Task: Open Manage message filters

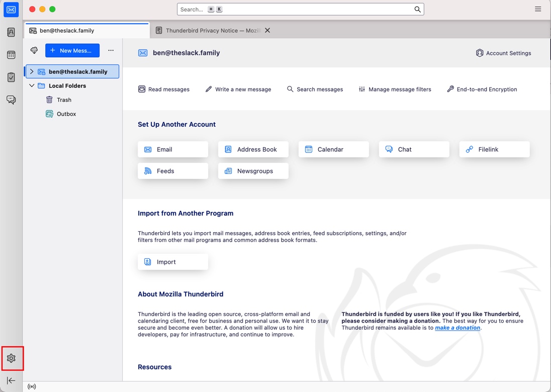Action: coord(395,89)
